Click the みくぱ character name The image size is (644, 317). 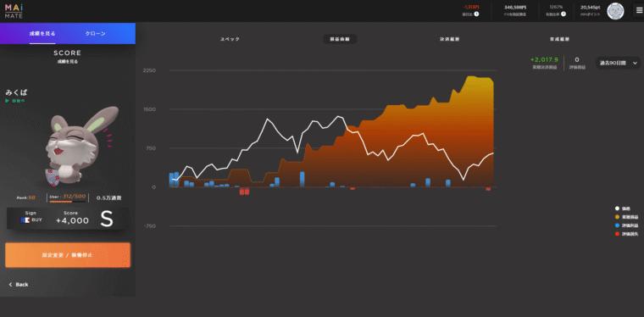coord(16,92)
